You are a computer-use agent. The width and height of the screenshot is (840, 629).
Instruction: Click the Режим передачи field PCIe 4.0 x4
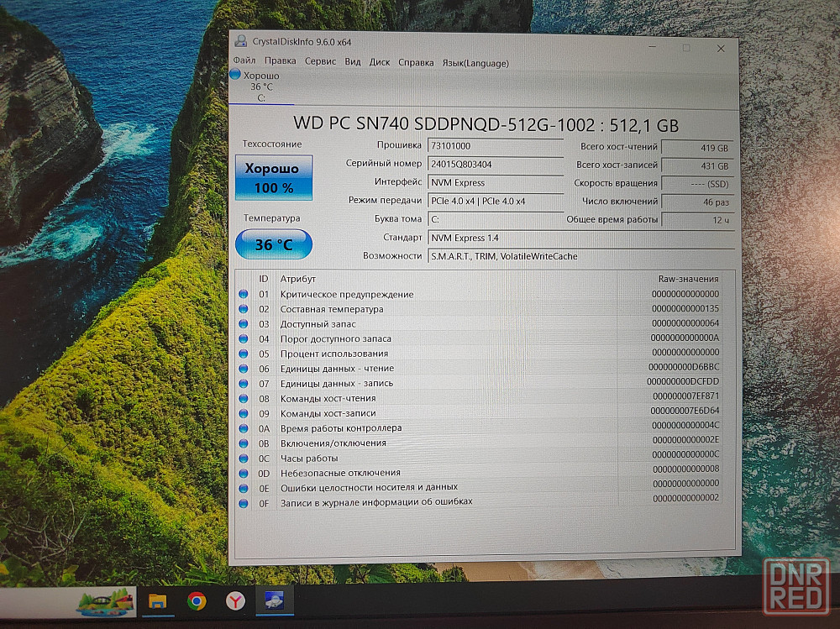point(495,201)
